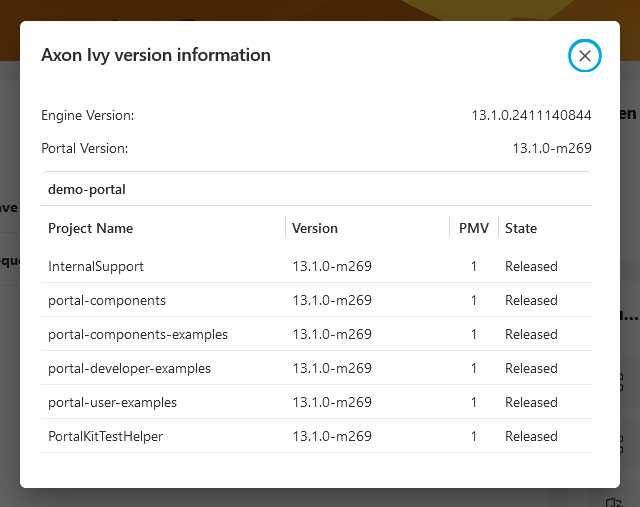Click the version cell of PortalKitTestHelper
Screen dimensions: 640x507
point(332,436)
